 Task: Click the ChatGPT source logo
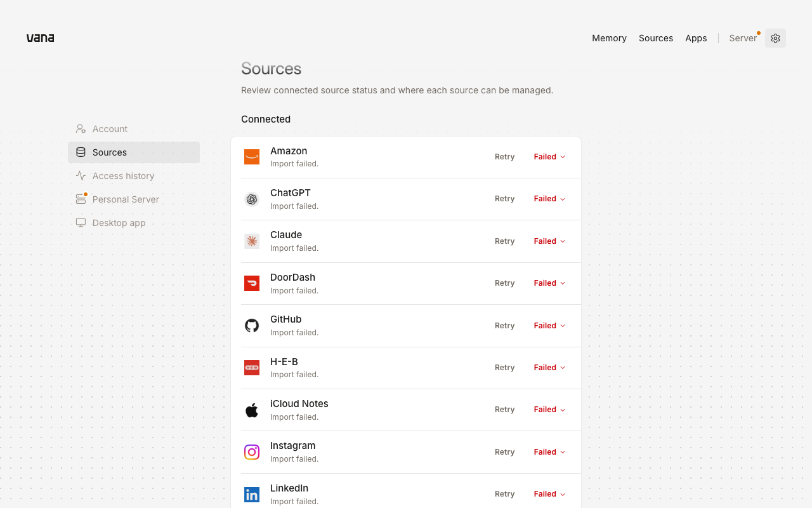coord(252,199)
